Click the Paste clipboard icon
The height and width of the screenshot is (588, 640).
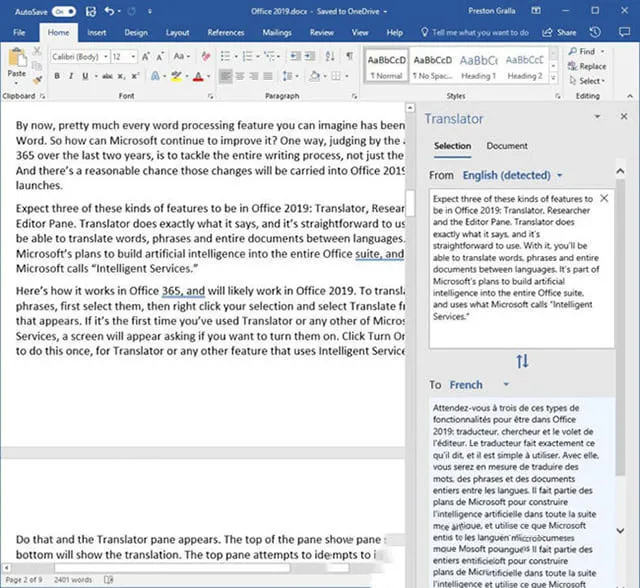17,58
